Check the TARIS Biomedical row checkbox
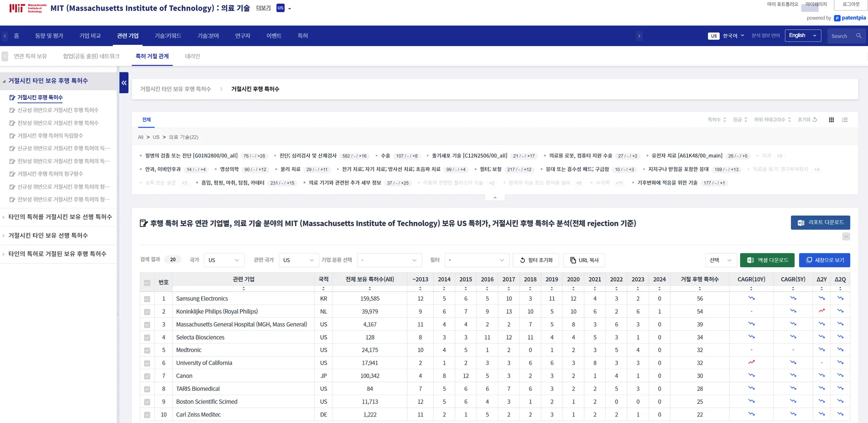The image size is (868, 423). point(147,389)
